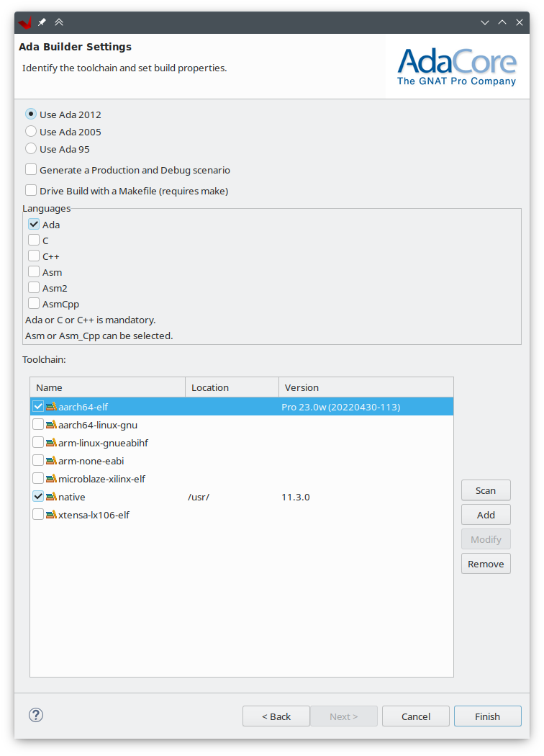Minimize window using the down-chevron button

[x=485, y=22]
